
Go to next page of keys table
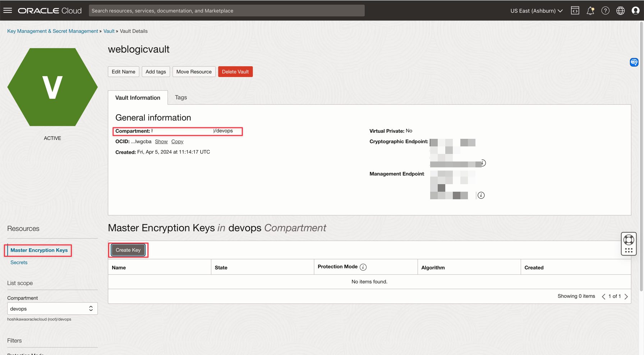pos(626,296)
